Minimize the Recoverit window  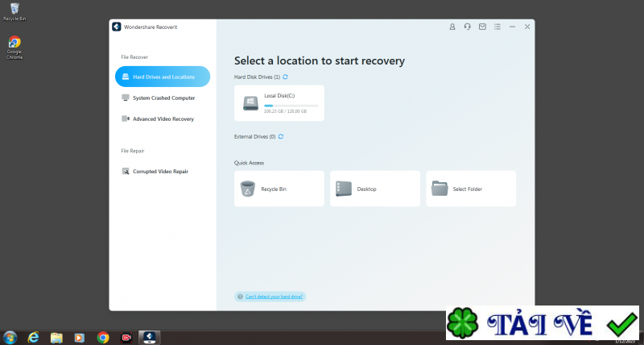[512, 27]
